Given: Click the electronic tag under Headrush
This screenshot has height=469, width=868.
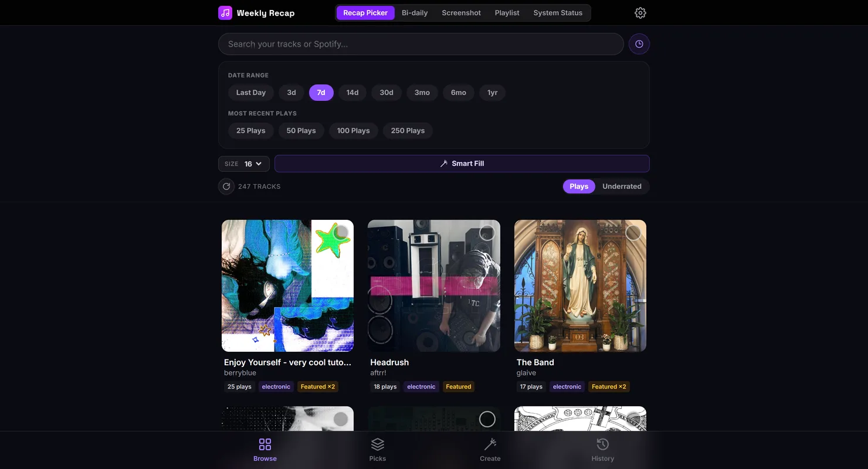Looking at the screenshot, I should coord(422,387).
